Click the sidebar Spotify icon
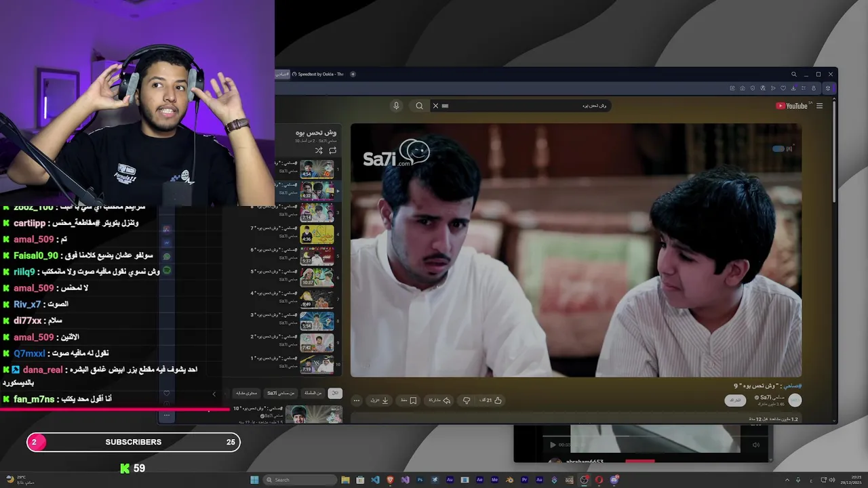This screenshot has width=868, height=488. coord(167,270)
